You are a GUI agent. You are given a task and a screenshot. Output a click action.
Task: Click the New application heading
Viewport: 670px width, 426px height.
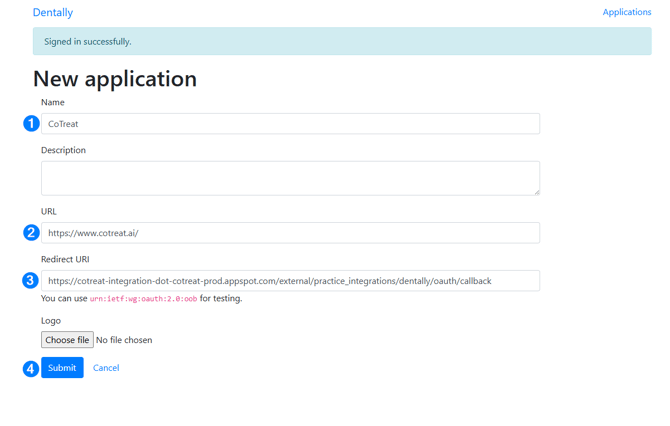(x=115, y=78)
